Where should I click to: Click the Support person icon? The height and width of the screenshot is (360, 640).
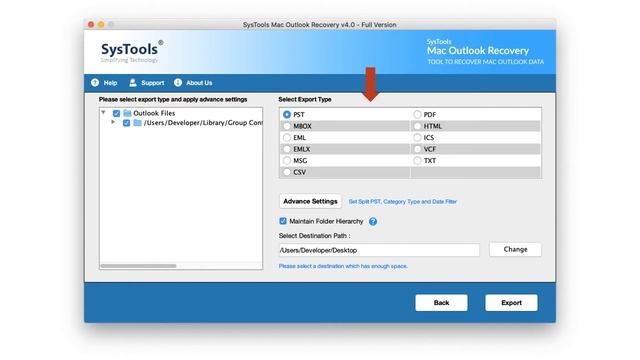133,82
